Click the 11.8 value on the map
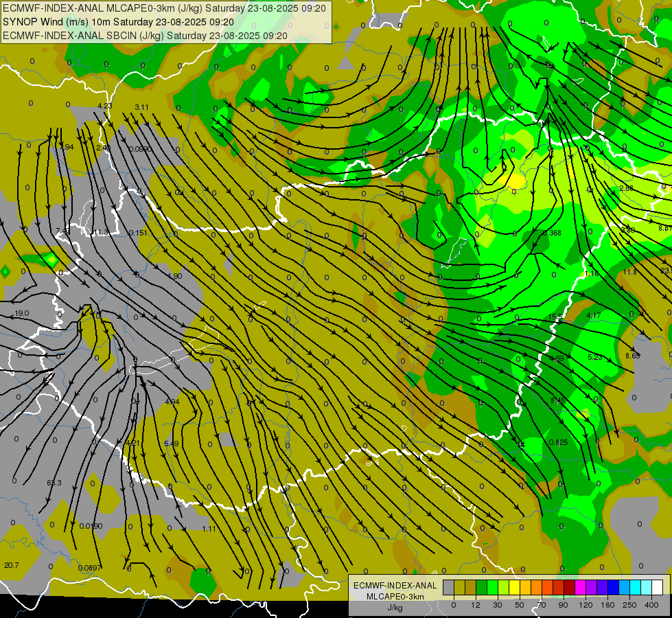Screen dimensions: 672x618 (x=629, y=272)
